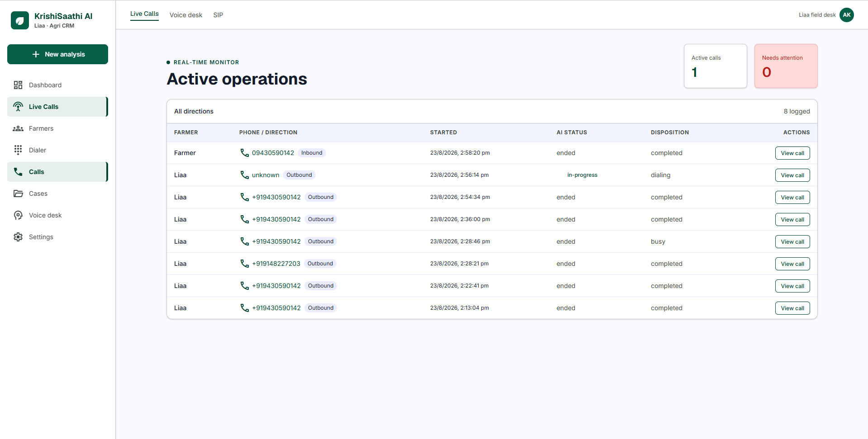Click the DISPOSITION column header

pos(670,132)
